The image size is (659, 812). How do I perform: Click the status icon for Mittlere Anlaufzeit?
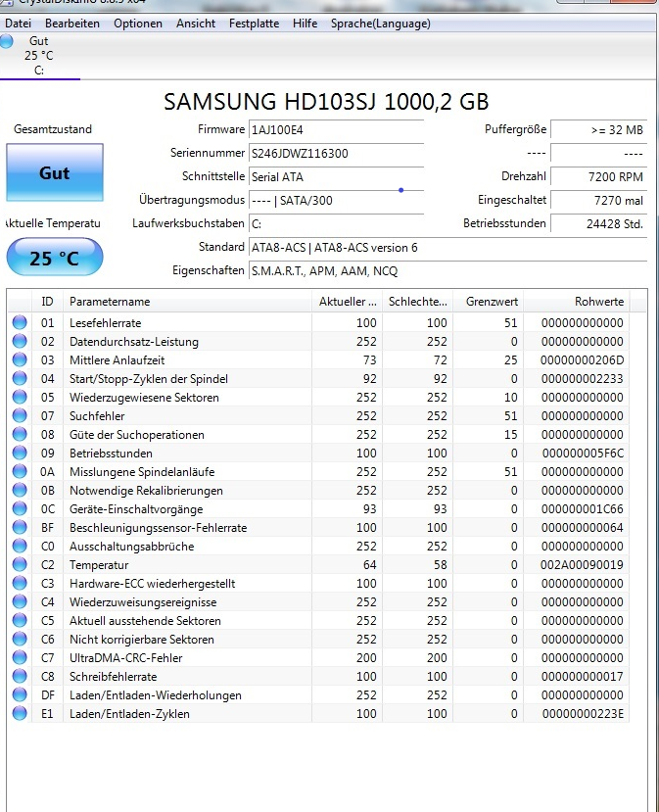(20, 359)
